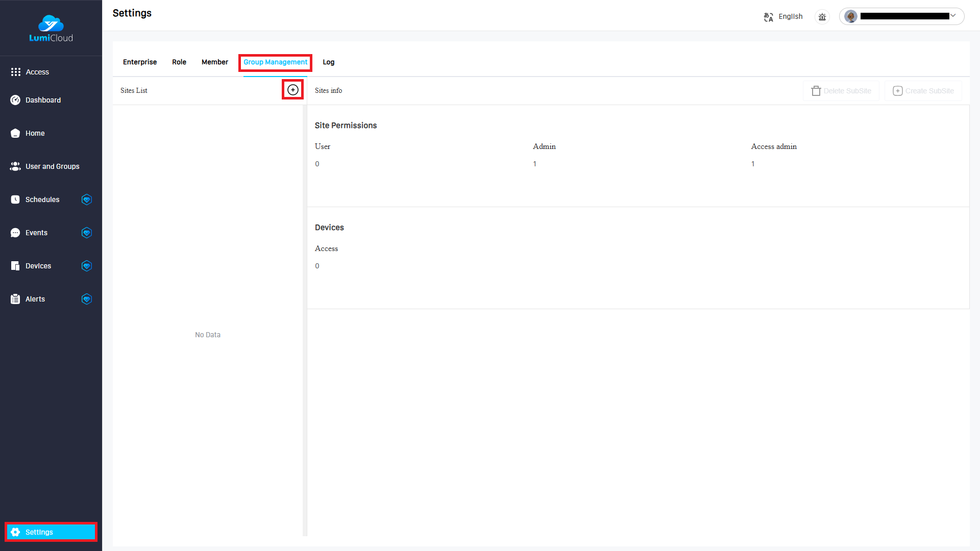This screenshot has height=551, width=980.
Task: Click the Dashboard gauge icon
Action: tap(15, 100)
